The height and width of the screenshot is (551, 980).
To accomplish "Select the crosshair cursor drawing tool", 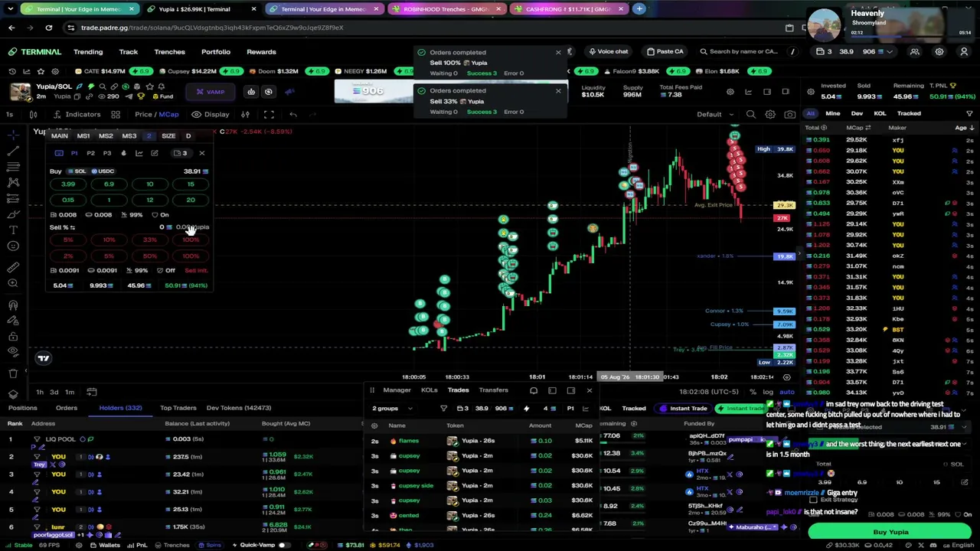I will click(13, 135).
